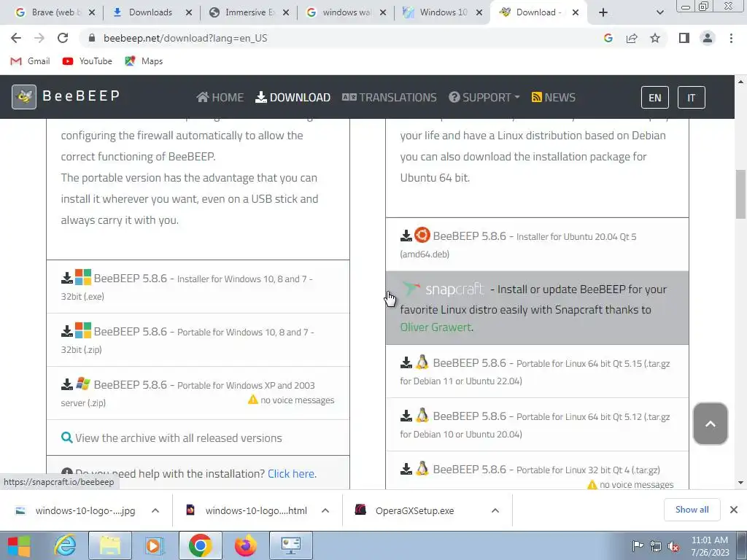Download BeeBEEP installer for Ubuntu 20.04
Screen dimensions: 747x560
click(x=537, y=244)
